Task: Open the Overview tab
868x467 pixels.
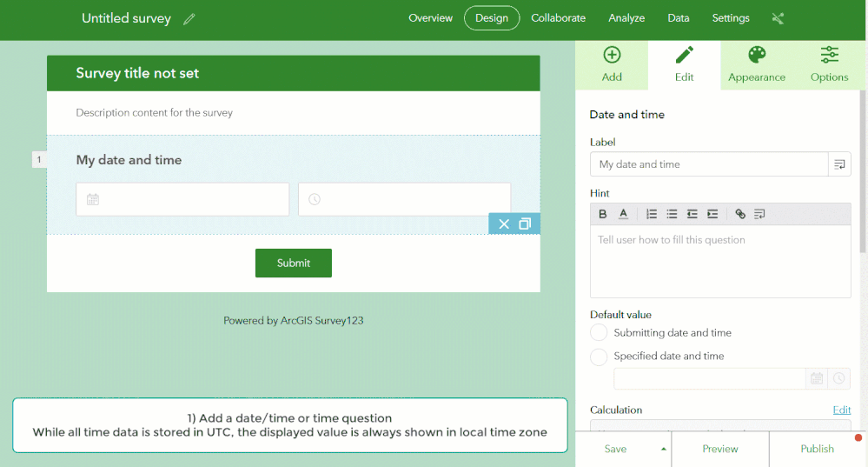Action: pyautogui.click(x=430, y=17)
